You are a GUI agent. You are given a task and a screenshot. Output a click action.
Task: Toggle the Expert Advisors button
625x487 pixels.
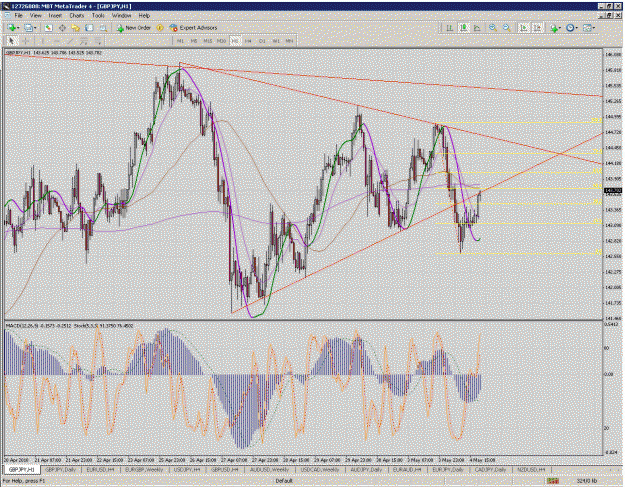point(193,27)
